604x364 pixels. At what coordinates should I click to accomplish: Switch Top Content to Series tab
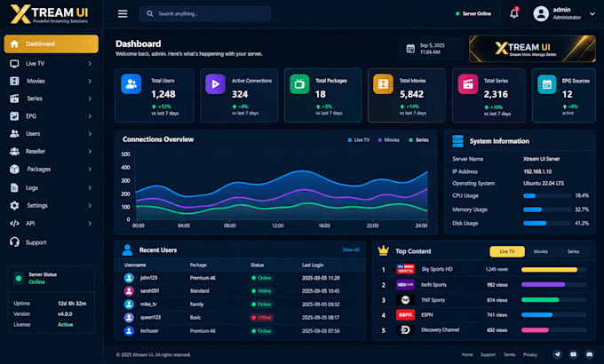573,251
